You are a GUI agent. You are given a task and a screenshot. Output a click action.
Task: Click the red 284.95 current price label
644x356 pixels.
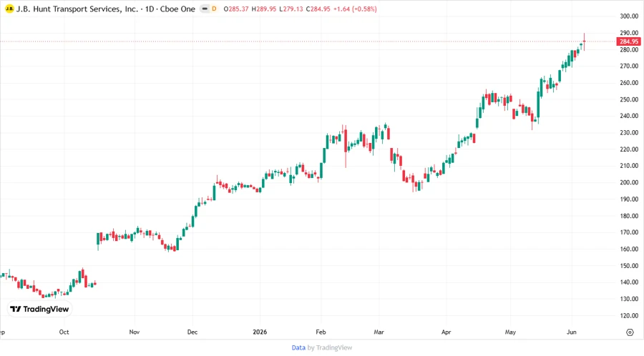click(x=628, y=41)
